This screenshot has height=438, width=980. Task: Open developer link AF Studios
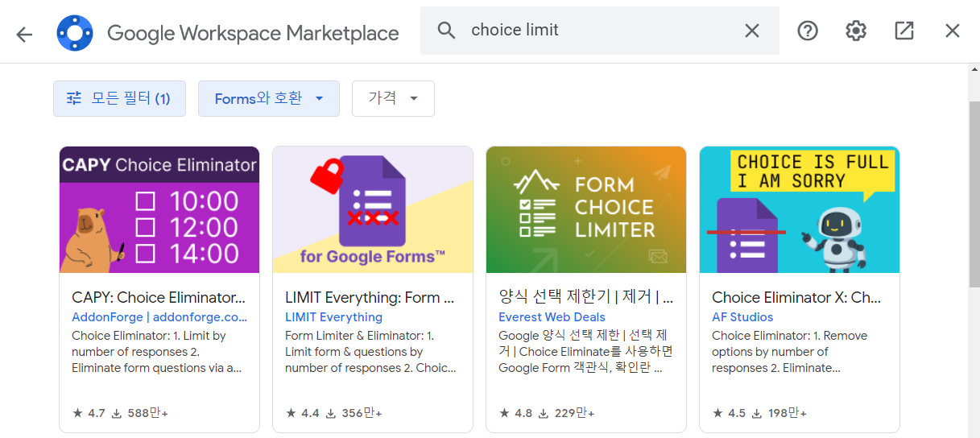point(742,317)
